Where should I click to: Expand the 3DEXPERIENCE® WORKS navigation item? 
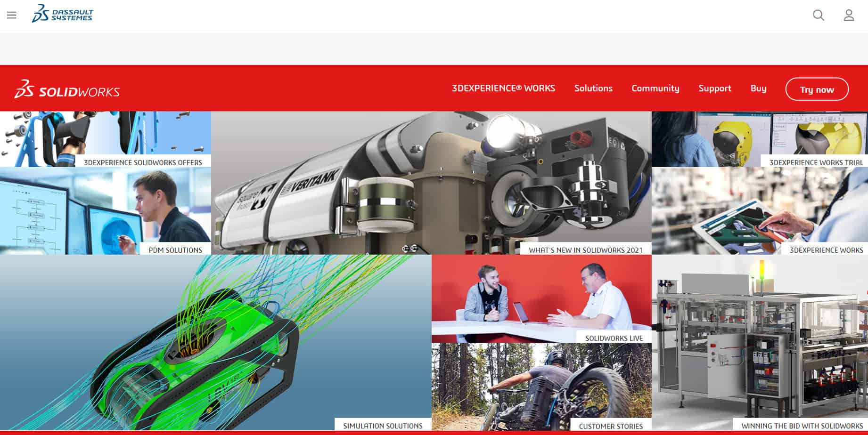point(503,88)
